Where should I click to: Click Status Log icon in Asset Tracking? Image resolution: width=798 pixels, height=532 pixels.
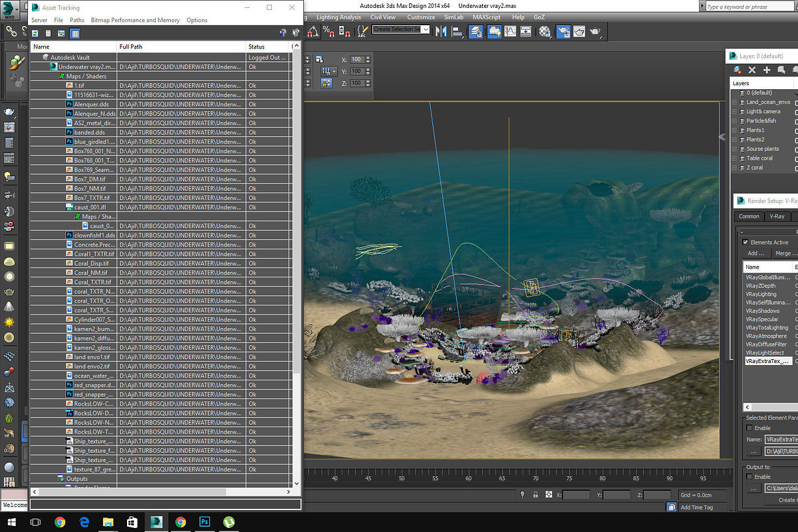click(x=48, y=33)
